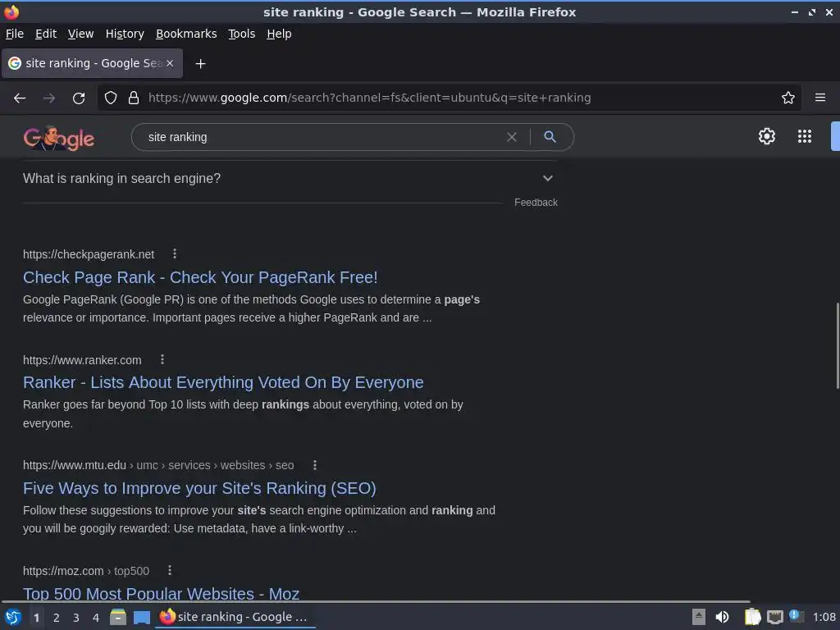Click the show desktop taskbar icon
Viewport: 840px width, 630px height.
[141, 617]
